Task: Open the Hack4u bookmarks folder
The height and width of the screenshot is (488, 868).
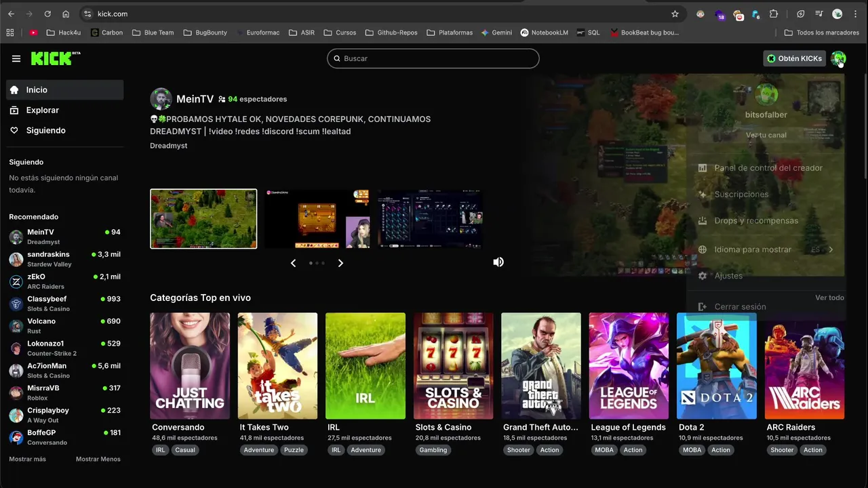Action: tap(64, 33)
